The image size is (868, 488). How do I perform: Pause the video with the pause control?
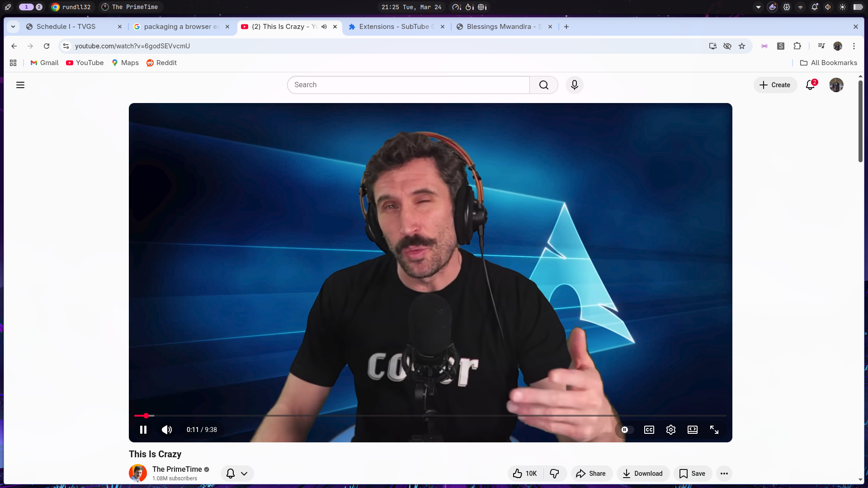coord(143,430)
